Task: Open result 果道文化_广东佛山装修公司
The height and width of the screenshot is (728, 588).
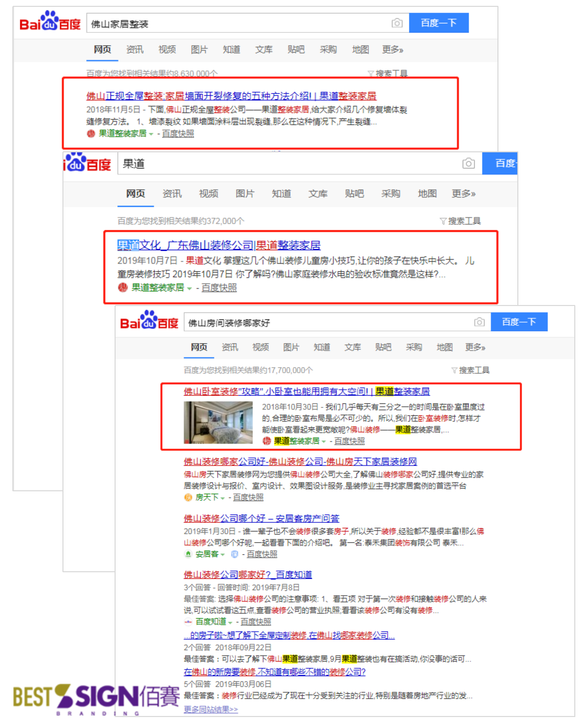Action: [x=219, y=245]
